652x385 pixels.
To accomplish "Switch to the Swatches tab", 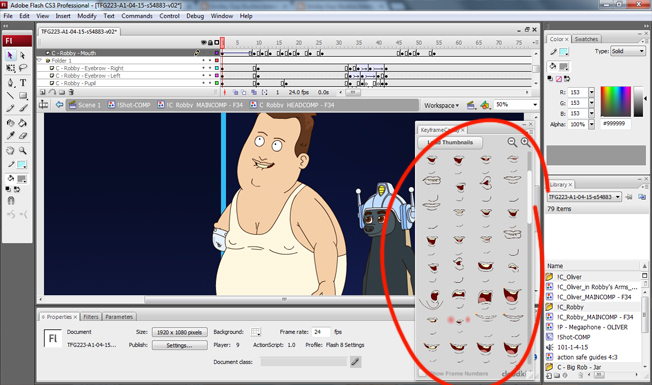I will [586, 39].
